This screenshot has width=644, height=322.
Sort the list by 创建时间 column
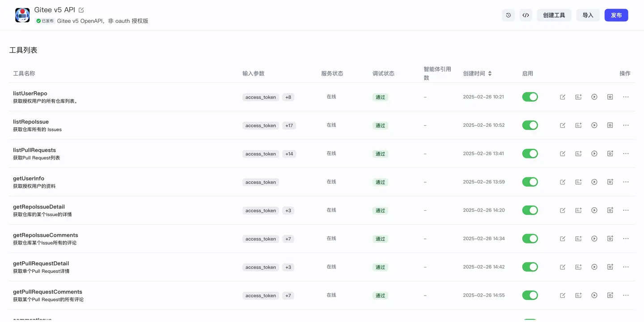[x=477, y=73]
